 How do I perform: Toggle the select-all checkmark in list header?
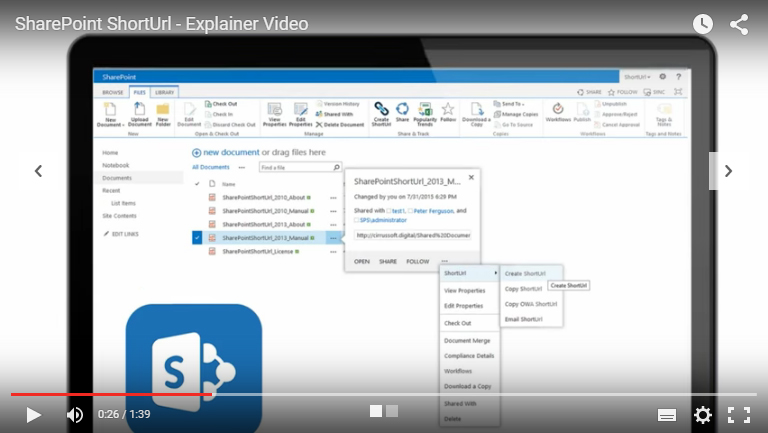tap(197, 184)
